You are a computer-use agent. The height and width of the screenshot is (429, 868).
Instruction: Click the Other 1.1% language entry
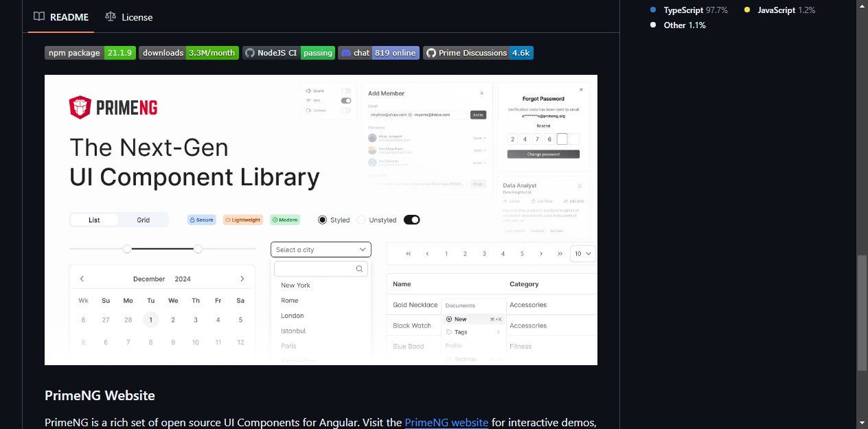click(678, 25)
